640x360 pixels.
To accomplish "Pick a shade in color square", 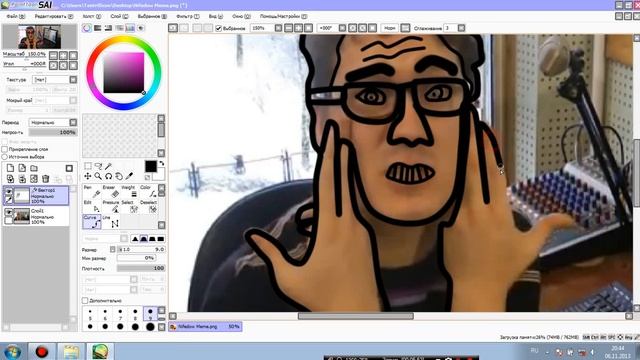I will (124, 73).
